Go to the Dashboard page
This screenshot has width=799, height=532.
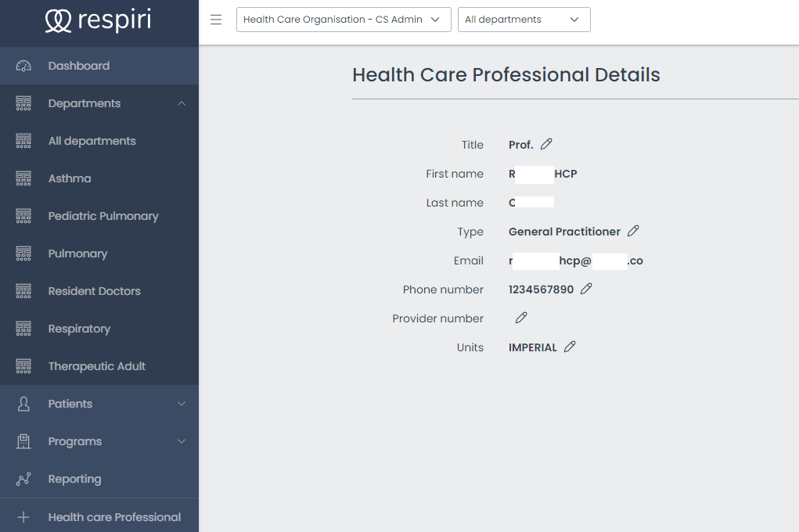pyautogui.click(x=78, y=66)
